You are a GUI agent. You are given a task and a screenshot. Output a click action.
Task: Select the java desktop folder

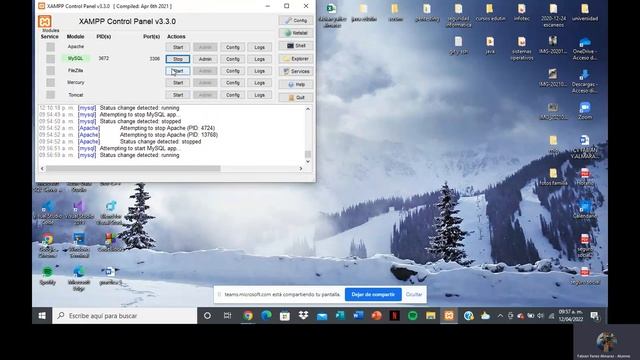[490, 45]
